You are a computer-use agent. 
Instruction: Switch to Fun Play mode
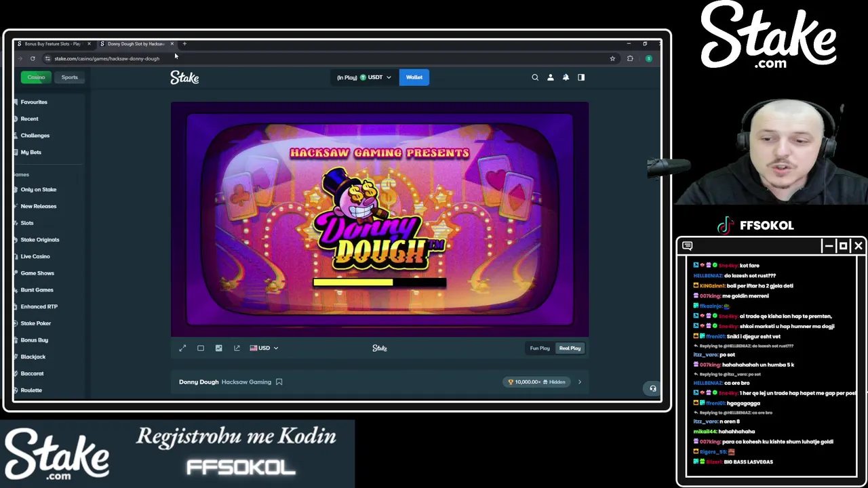pyautogui.click(x=540, y=348)
